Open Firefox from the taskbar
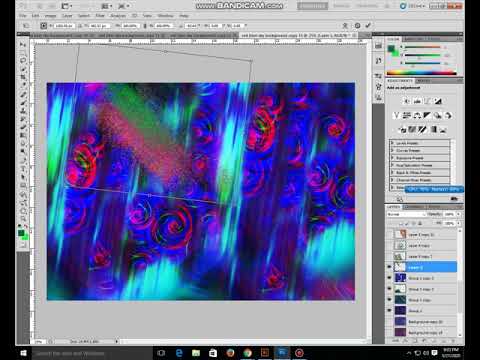Screen dimensions: 480x360 point(230,353)
